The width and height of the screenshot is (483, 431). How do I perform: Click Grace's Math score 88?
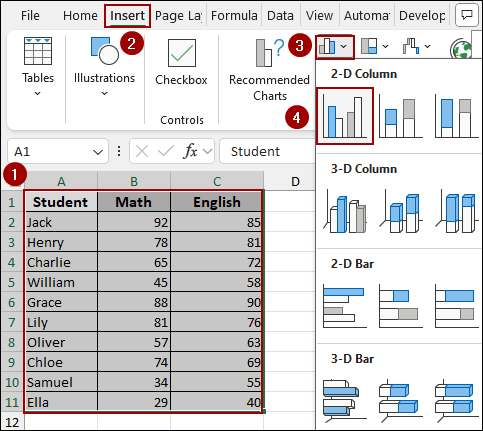coord(134,302)
